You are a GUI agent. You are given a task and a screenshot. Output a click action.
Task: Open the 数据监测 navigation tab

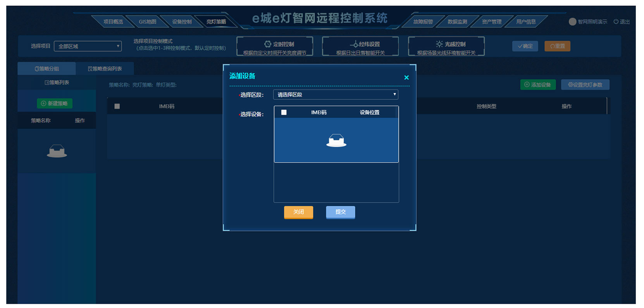(x=457, y=22)
